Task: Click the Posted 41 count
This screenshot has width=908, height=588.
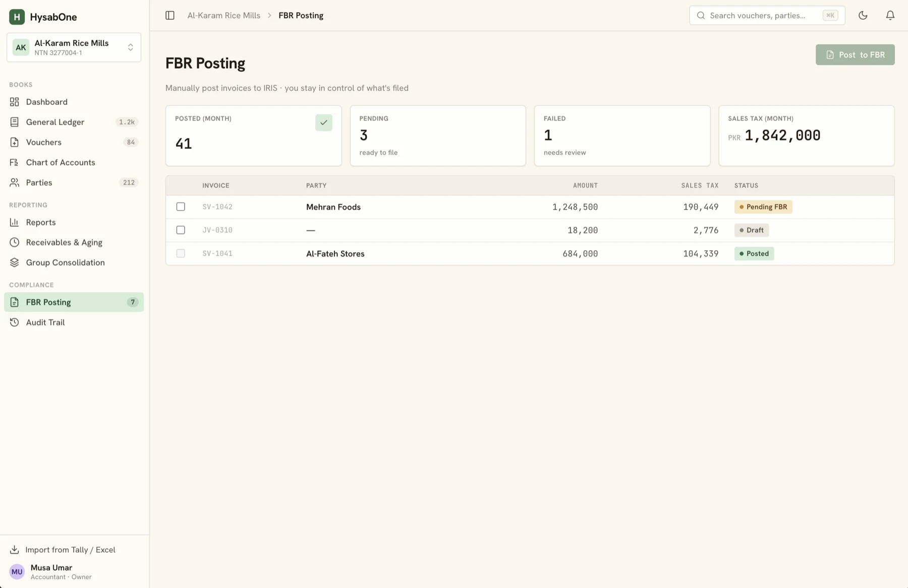Action: [x=184, y=144]
